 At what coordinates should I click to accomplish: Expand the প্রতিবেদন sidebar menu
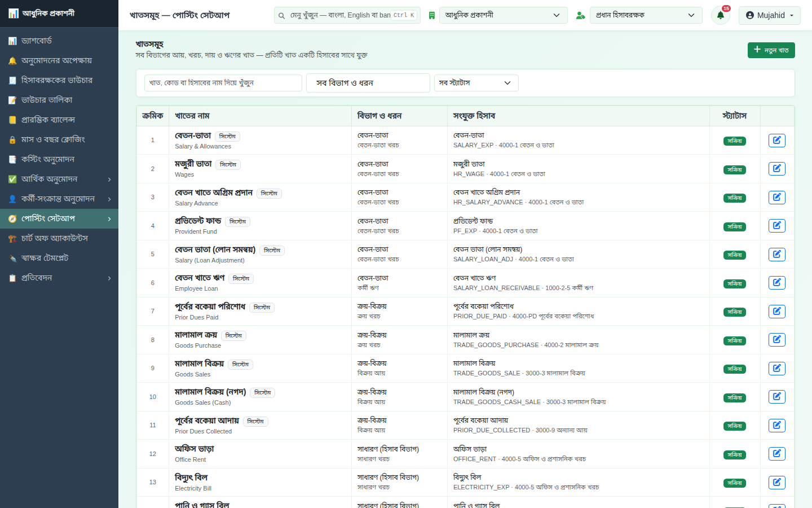click(x=59, y=278)
